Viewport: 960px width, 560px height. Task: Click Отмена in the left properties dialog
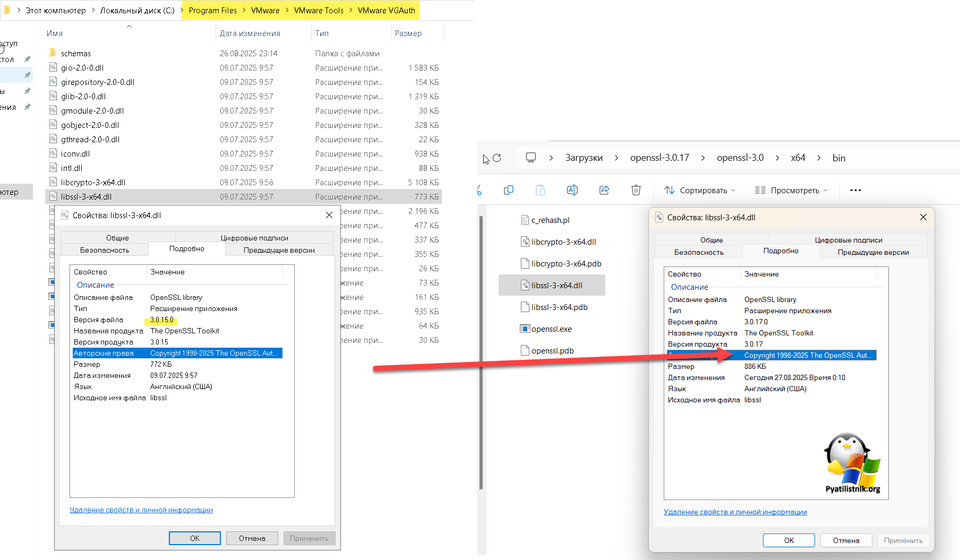pyautogui.click(x=252, y=538)
